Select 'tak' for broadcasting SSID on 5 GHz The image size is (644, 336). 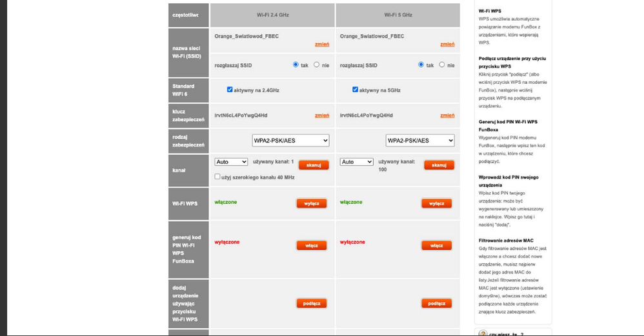pyautogui.click(x=421, y=64)
